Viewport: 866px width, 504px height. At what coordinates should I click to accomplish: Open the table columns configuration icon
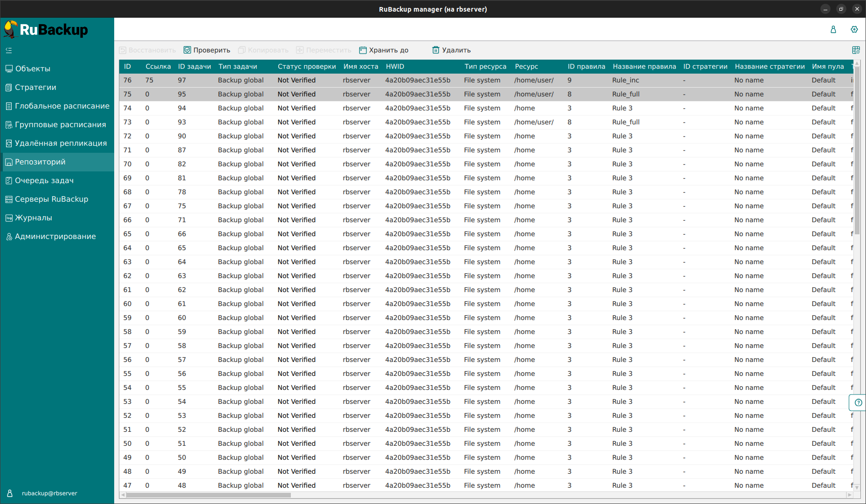856,50
